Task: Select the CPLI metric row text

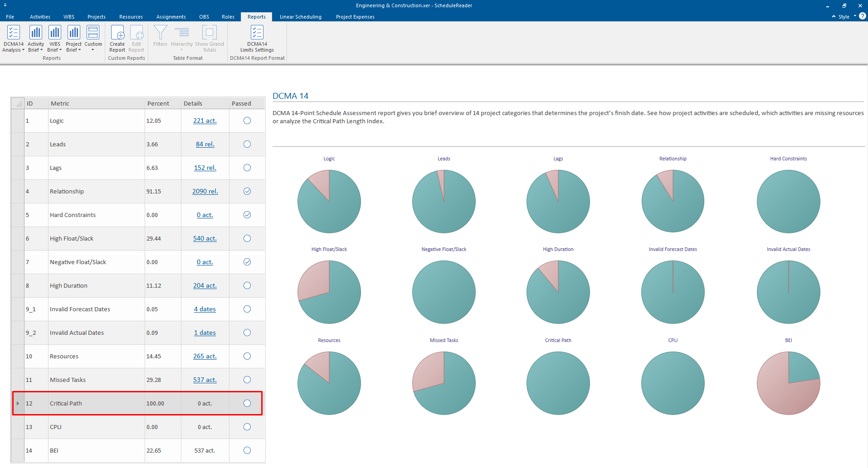Action: click(x=56, y=427)
